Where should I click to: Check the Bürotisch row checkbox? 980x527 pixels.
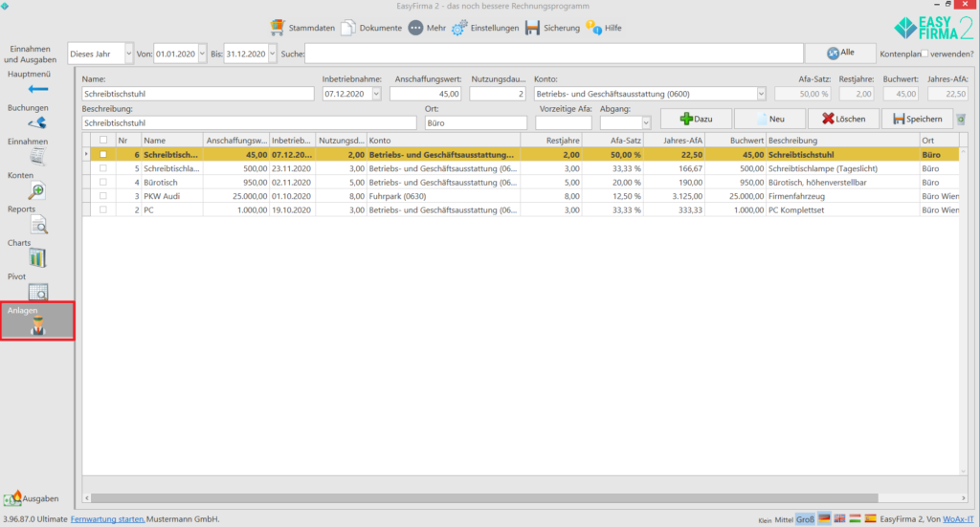(103, 182)
